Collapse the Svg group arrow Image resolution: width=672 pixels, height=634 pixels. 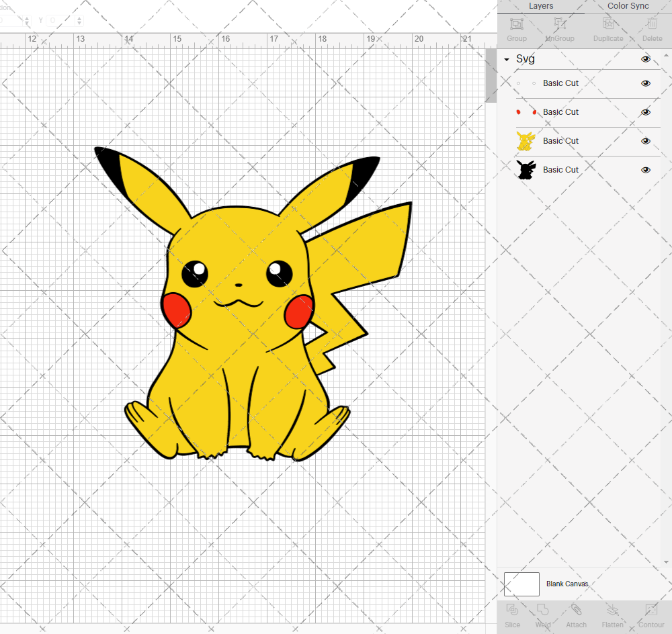pos(507,60)
